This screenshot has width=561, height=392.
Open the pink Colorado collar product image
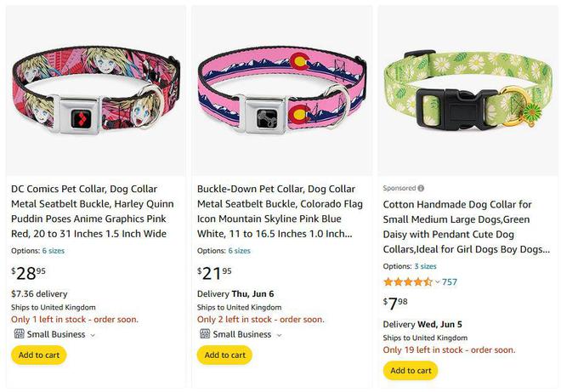(282, 90)
